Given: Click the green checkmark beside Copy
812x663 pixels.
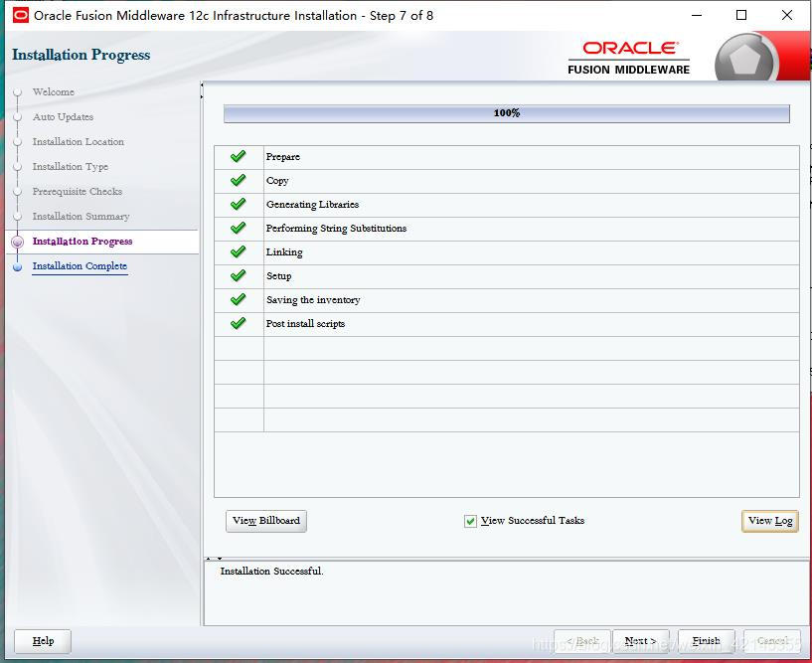Looking at the screenshot, I should 239,180.
